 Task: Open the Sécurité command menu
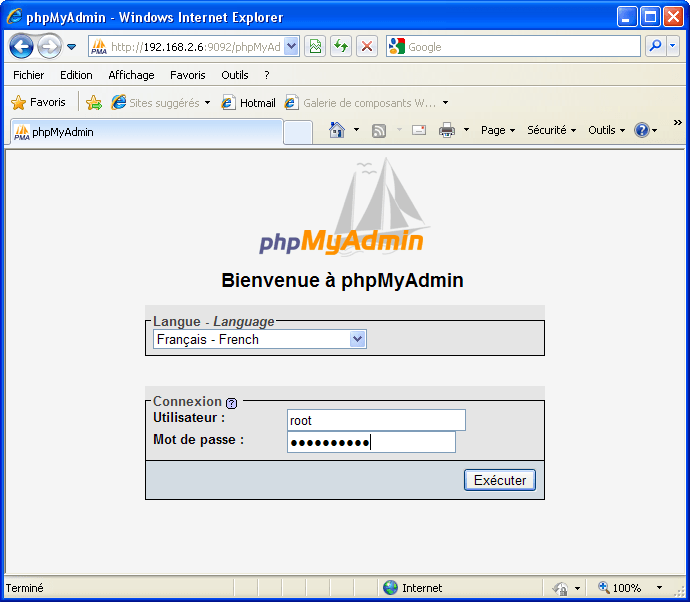(x=551, y=130)
